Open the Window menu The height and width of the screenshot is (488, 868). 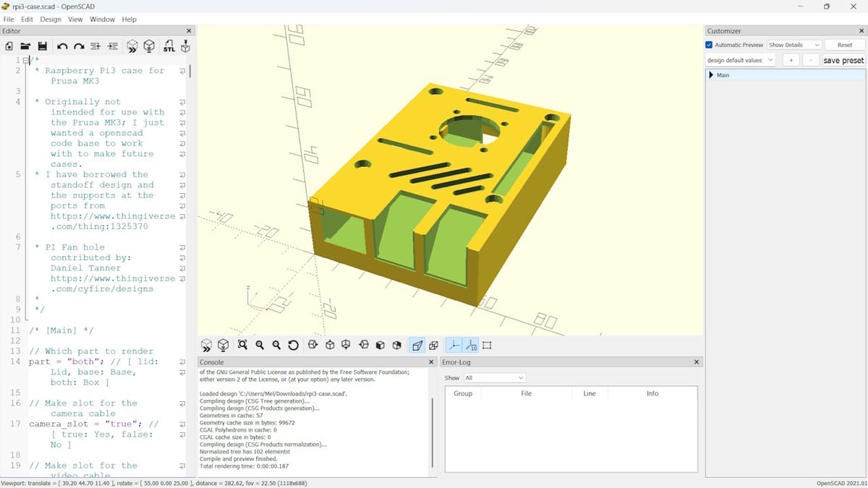pos(102,20)
